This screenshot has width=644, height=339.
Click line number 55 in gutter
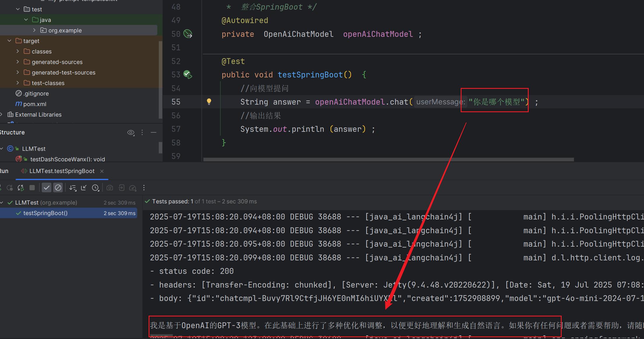coord(176,102)
